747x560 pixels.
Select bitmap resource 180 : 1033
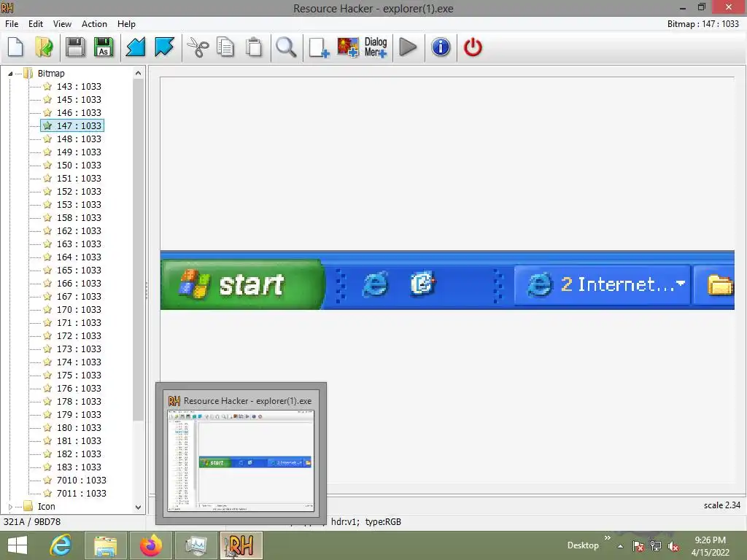79,427
